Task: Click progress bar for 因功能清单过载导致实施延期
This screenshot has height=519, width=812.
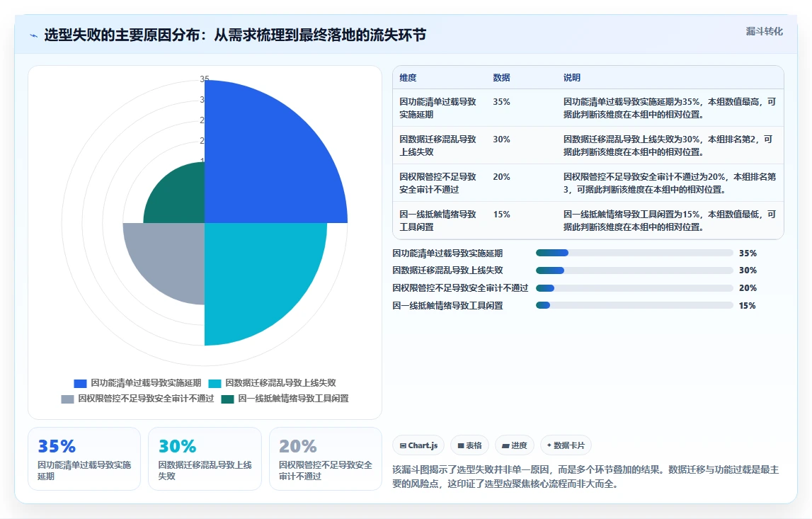Action: pyautogui.click(x=634, y=253)
